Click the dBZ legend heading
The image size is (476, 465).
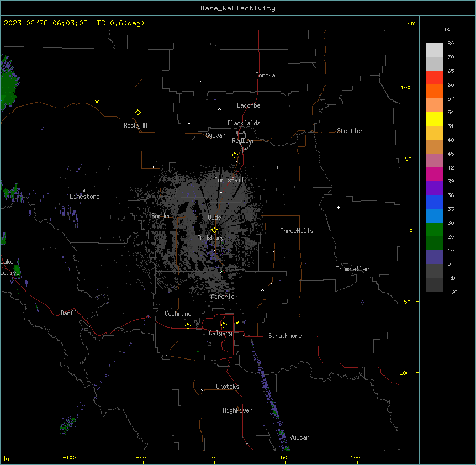coord(447,29)
